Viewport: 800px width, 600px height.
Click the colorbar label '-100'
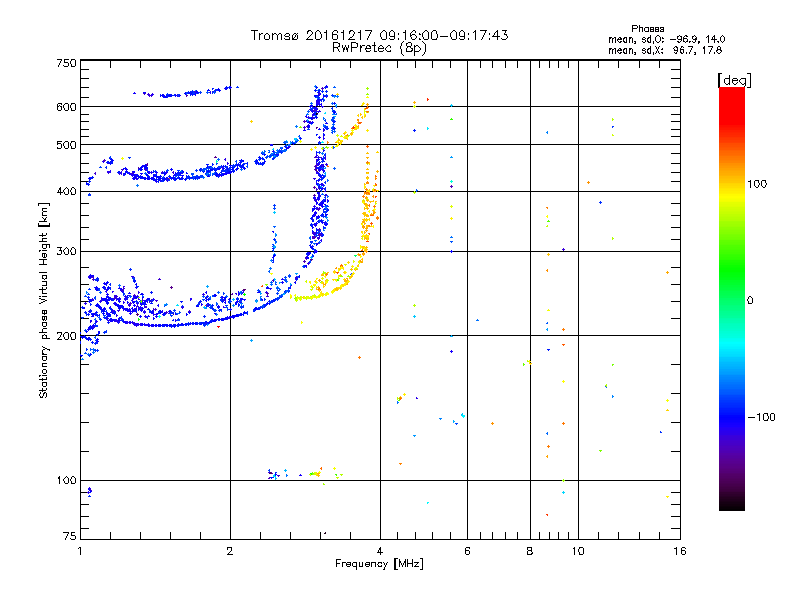(x=761, y=417)
